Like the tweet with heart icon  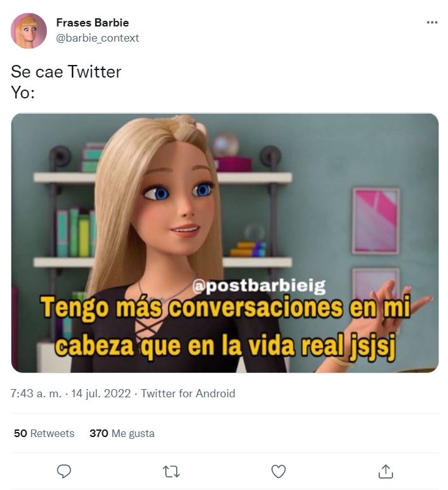(278, 471)
